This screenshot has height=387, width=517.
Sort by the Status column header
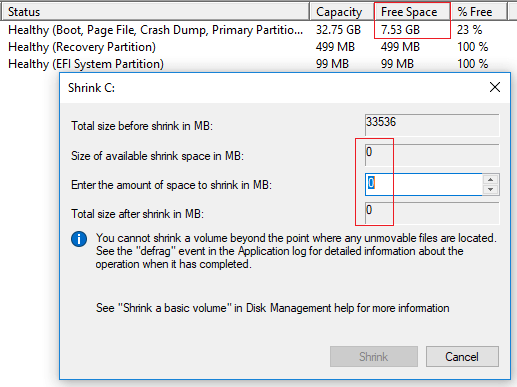point(155,12)
